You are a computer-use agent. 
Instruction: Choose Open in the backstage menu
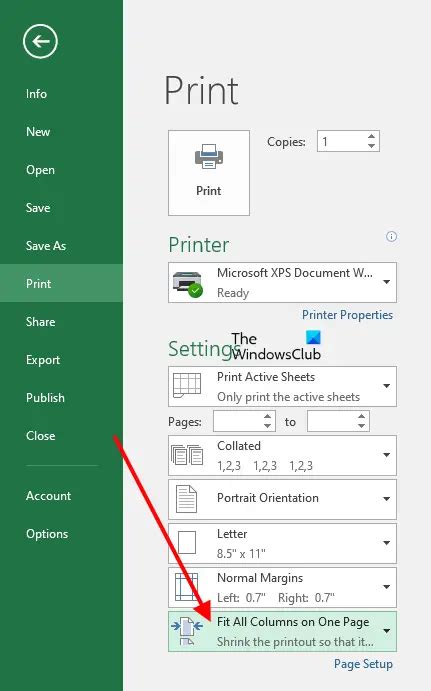tap(40, 170)
